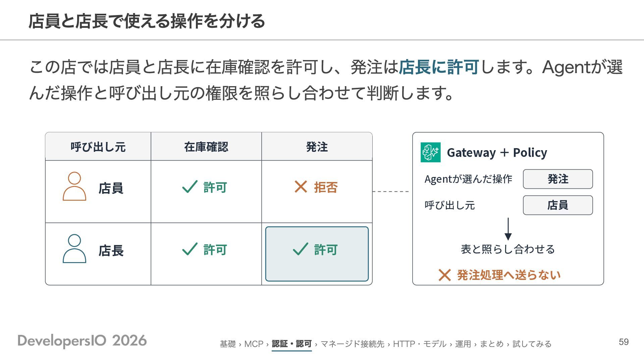Click the 発注 table column header
Viewport: 644px width, 362px height.
point(317,147)
